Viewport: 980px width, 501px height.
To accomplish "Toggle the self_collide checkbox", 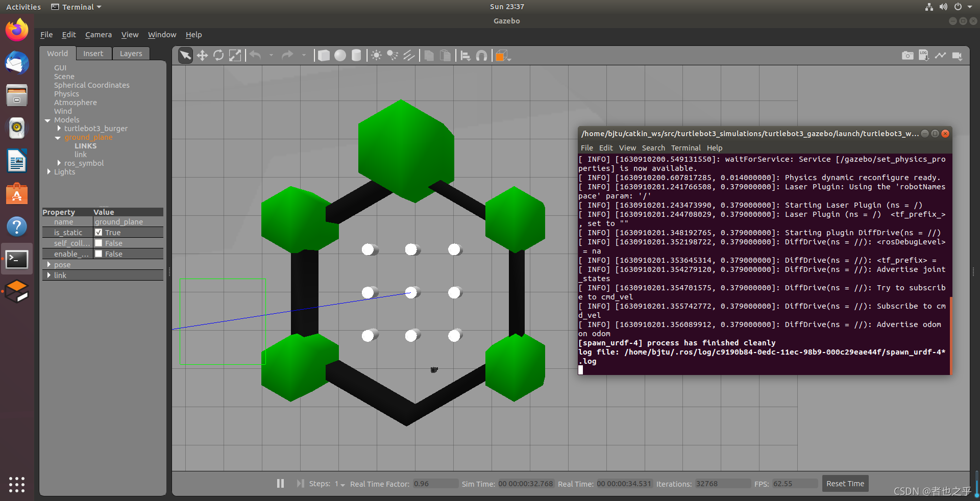I will pyautogui.click(x=99, y=243).
